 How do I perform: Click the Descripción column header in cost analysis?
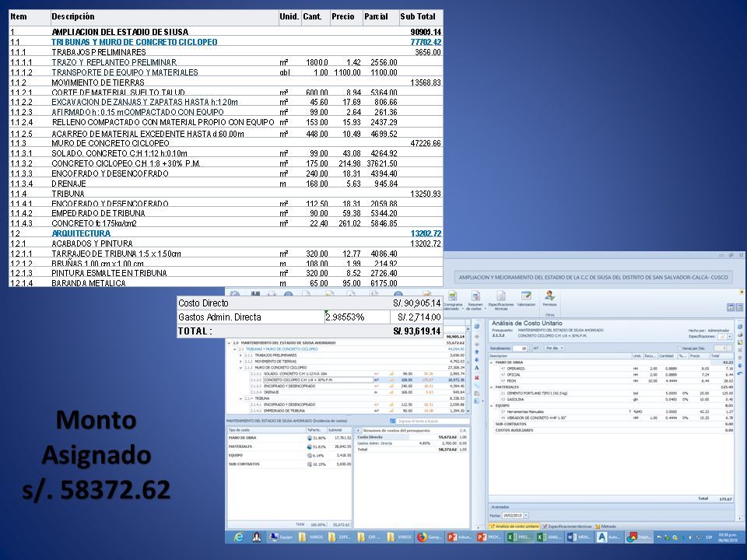point(559,355)
